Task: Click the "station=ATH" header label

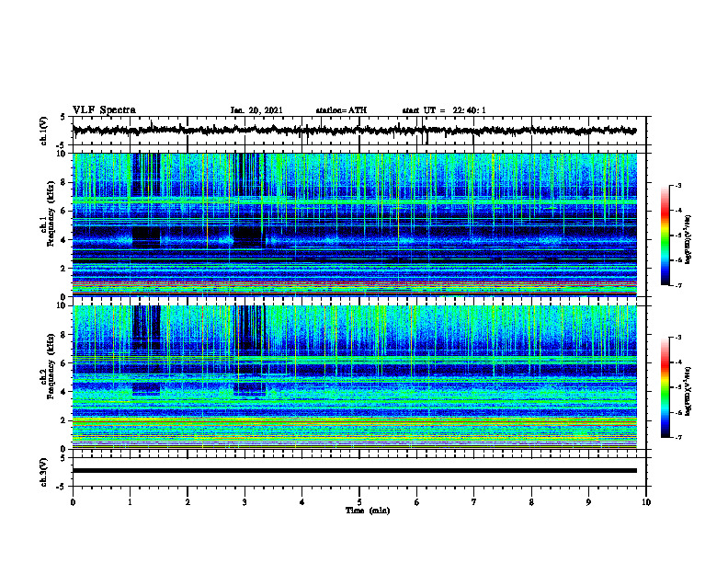Action: 341,110
